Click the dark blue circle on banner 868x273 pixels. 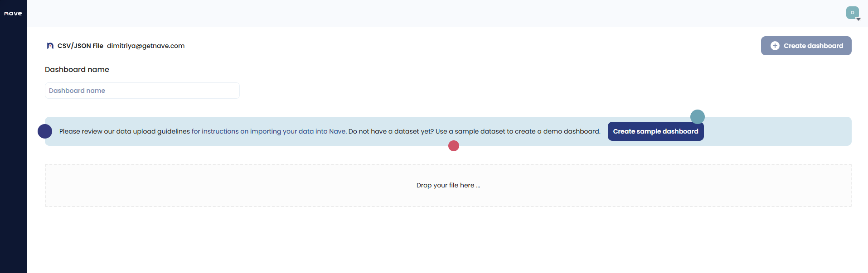click(45, 131)
